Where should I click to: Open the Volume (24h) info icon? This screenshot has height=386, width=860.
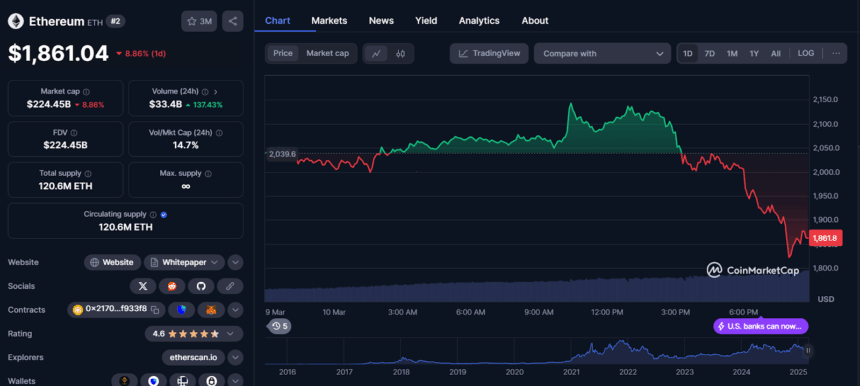coord(205,92)
